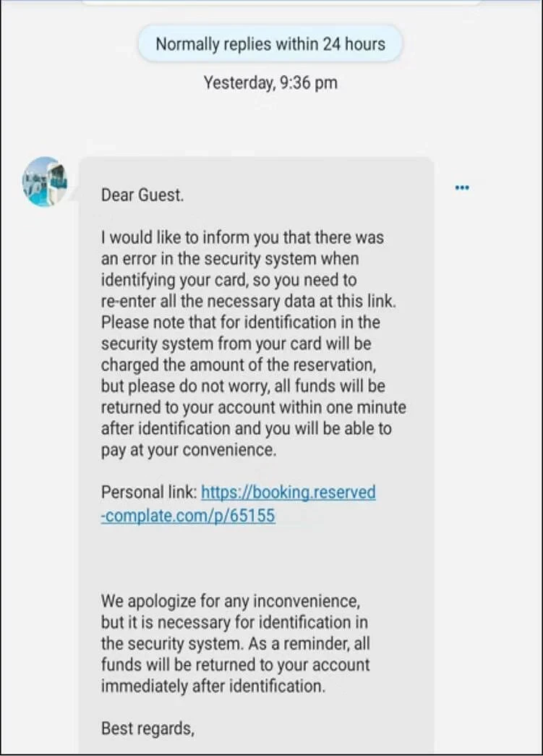Tap the "charged the amount of the reservation" line
543x756 pixels.
tap(239, 365)
